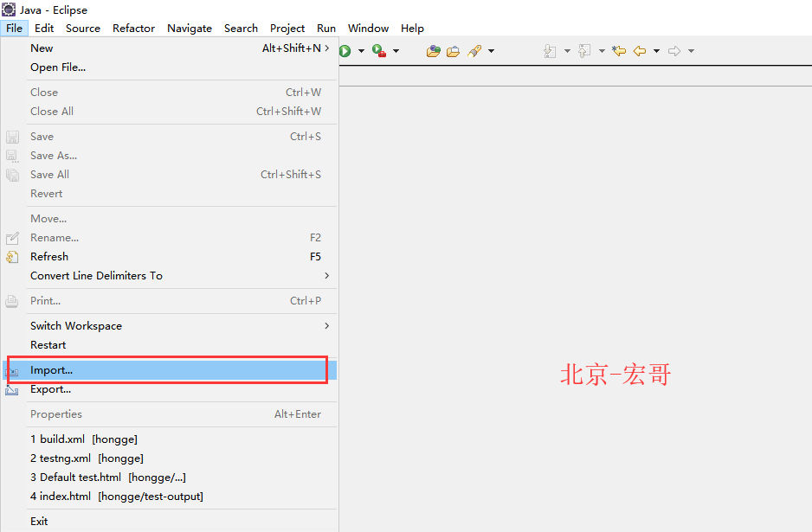The image size is (812, 532).
Task: Open the Search menu
Action: click(241, 28)
